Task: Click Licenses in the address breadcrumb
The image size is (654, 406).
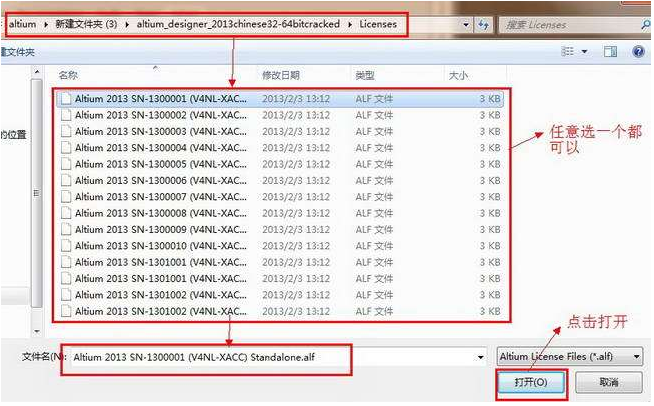Action: (378, 24)
